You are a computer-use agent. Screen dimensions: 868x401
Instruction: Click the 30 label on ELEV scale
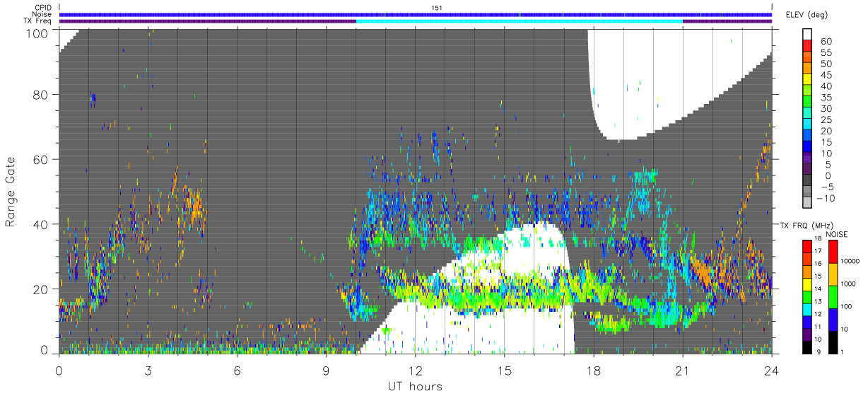[x=825, y=108]
